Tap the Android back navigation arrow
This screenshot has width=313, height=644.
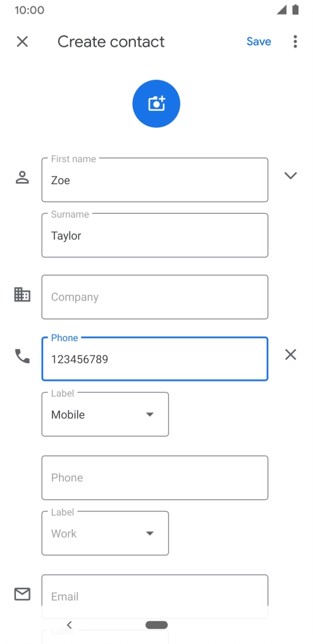click(x=69, y=624)
